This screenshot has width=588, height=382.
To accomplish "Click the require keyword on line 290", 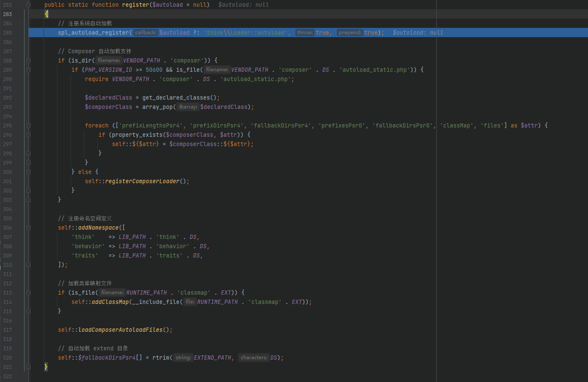I will pos(97,79).
